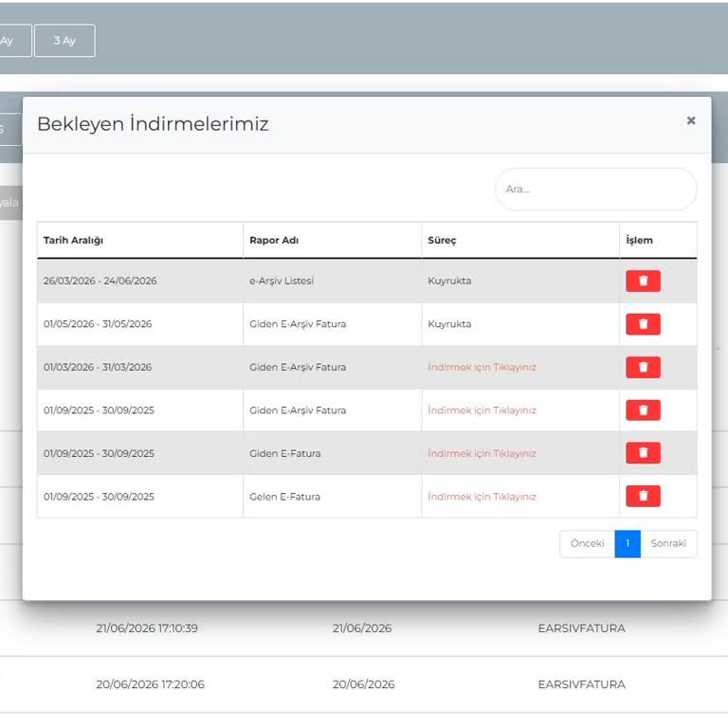Go to the Önceki page

[588, 544]
